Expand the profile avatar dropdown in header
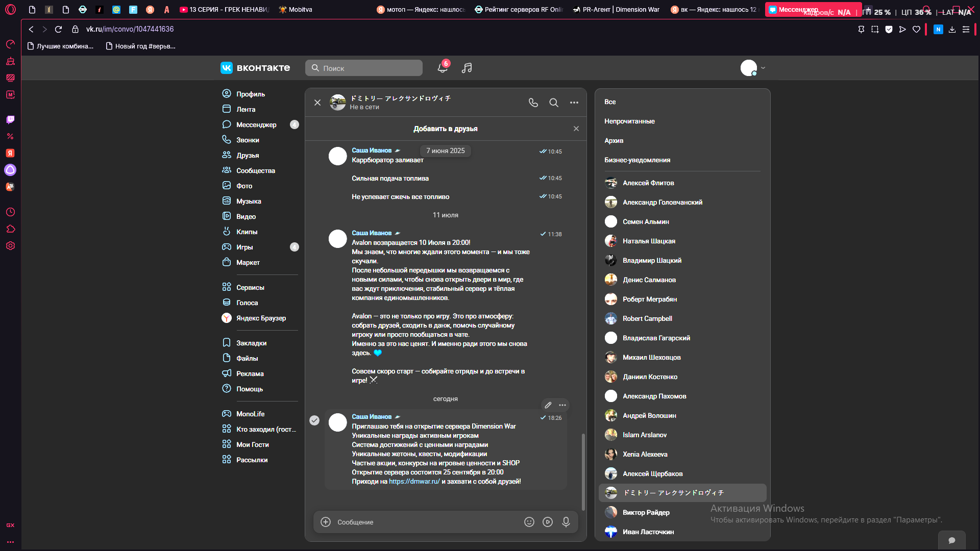The width and height of the screenshot is (980, 551). click(763, 68)
